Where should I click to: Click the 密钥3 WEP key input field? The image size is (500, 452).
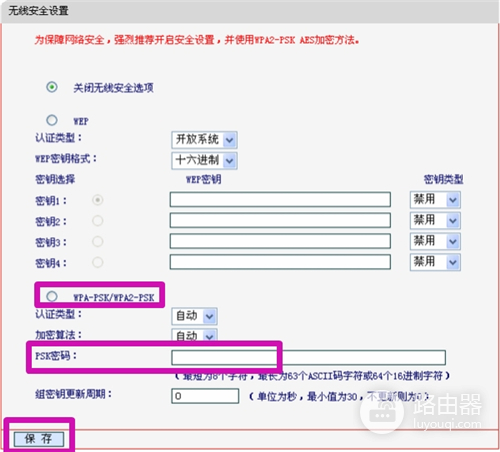[x=280, y=241]
